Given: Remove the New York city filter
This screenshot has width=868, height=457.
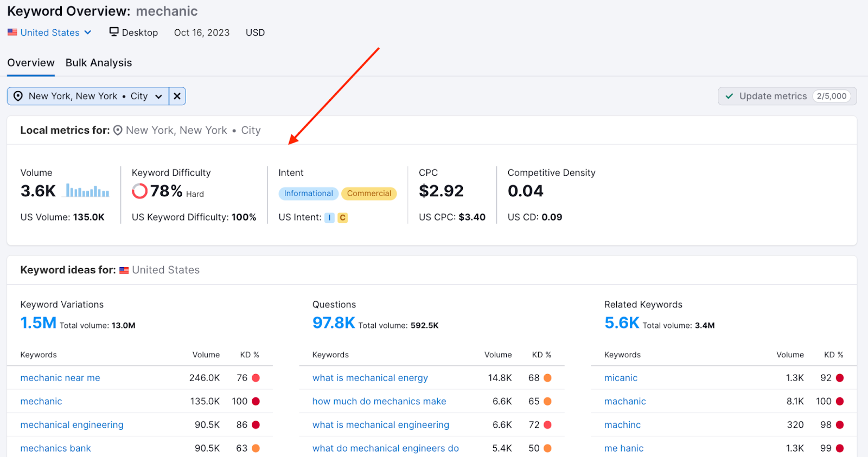Looking at the screenshot, I should coord(177,96).
